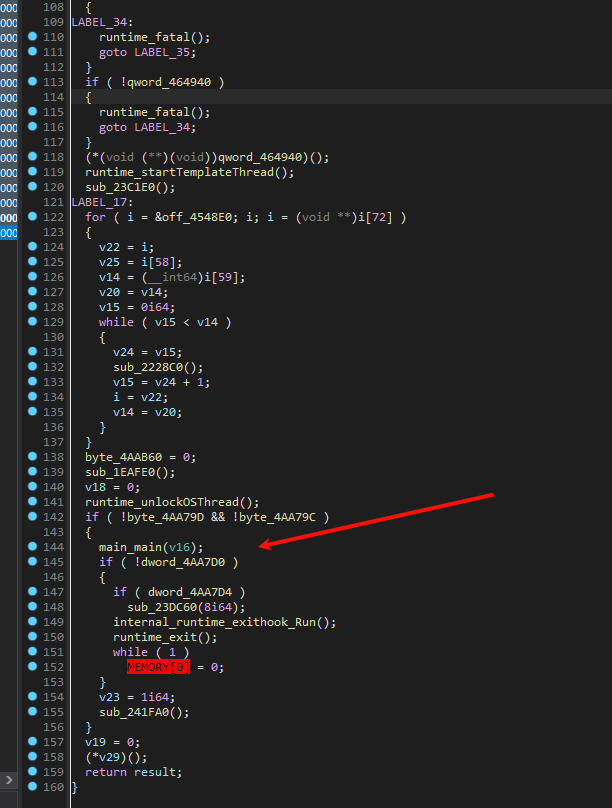The width and height of the screenshot is (612, 808).
Task: Click byte_4AA79D in the condition
Action: 165,517
